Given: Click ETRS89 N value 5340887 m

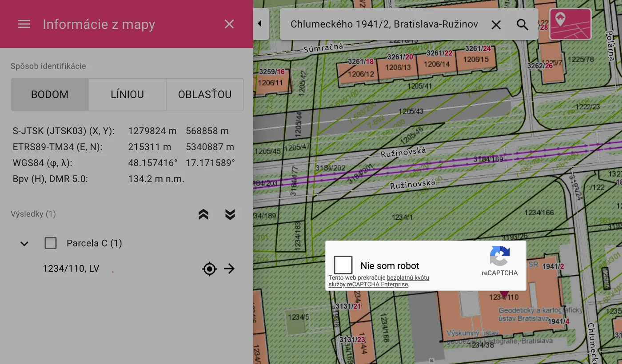Looking at the screenshot, I should point(210,147).
